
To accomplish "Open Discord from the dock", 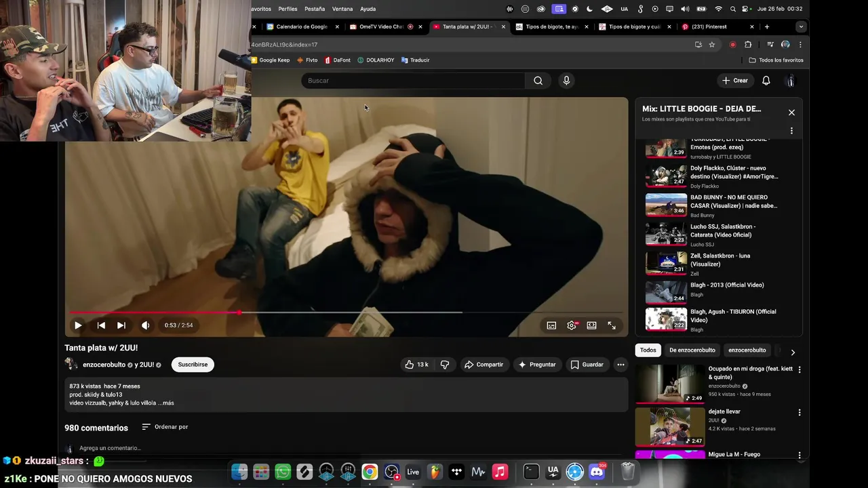I will coord(597,472).
